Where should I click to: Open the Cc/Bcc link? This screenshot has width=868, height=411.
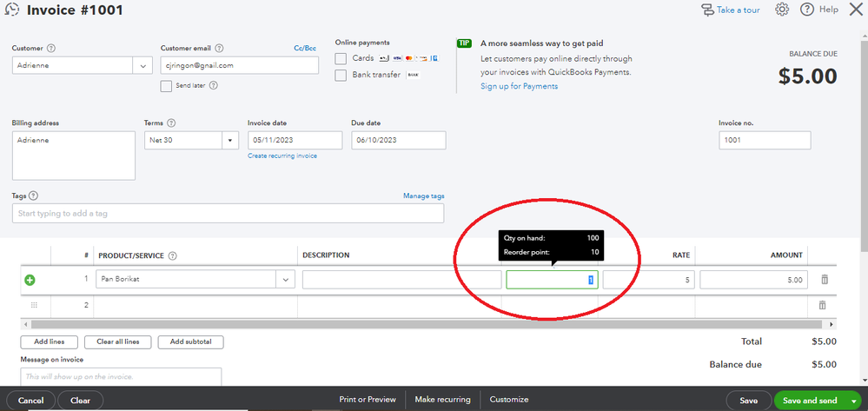(305, 48)
